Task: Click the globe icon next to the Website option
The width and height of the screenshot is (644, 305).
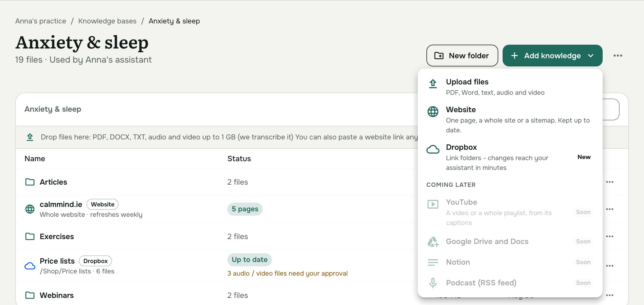Action: [433, 112]
